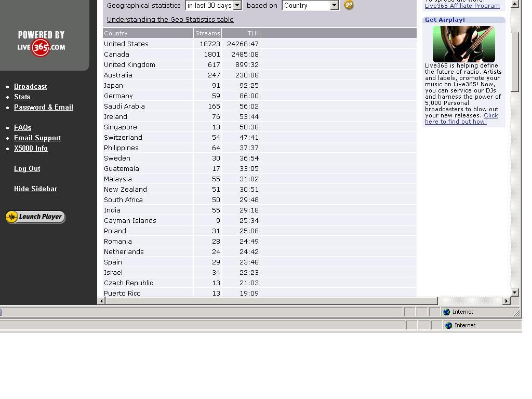This screenshot has width=532, height=399.
Task: Click New Zealand country name
Action: (x=126, y=189)
